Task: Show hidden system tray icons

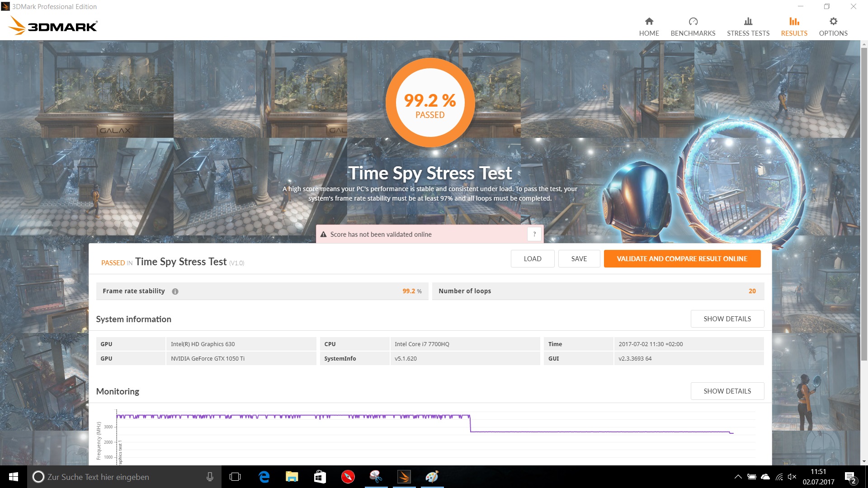Action: click(738, 477)
